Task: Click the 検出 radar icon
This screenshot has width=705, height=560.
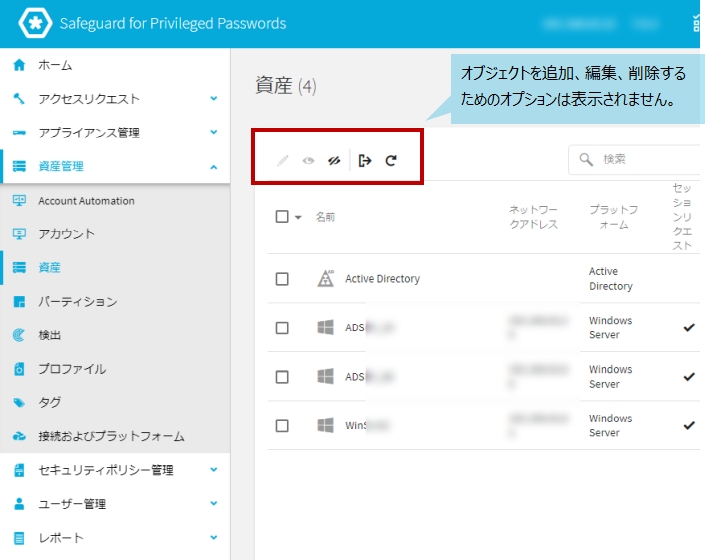Action: point(19,335)
